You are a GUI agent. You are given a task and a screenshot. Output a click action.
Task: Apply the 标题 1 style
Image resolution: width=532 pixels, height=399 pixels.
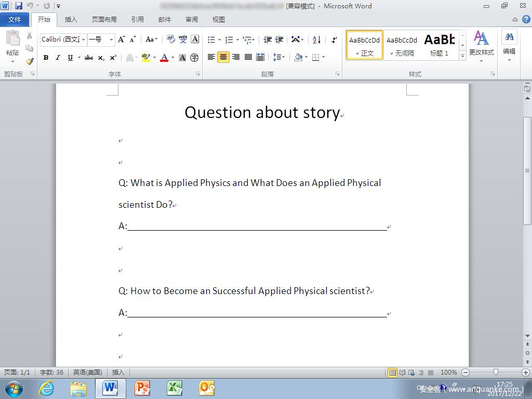tap(439, 45)
